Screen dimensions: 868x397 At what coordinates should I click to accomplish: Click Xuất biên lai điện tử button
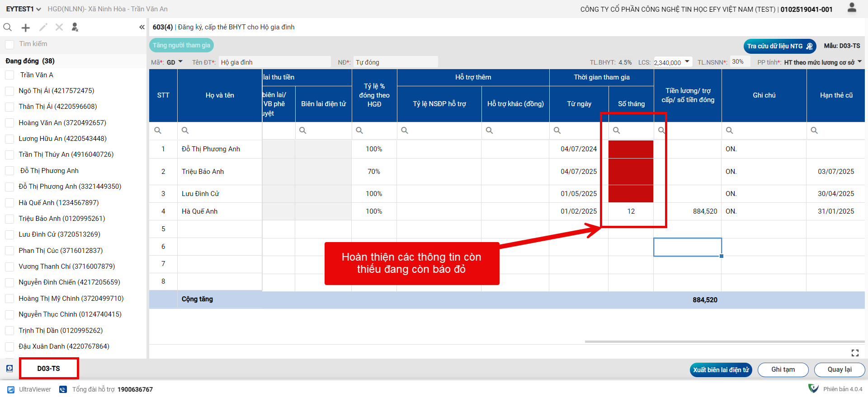click(721, 370)
